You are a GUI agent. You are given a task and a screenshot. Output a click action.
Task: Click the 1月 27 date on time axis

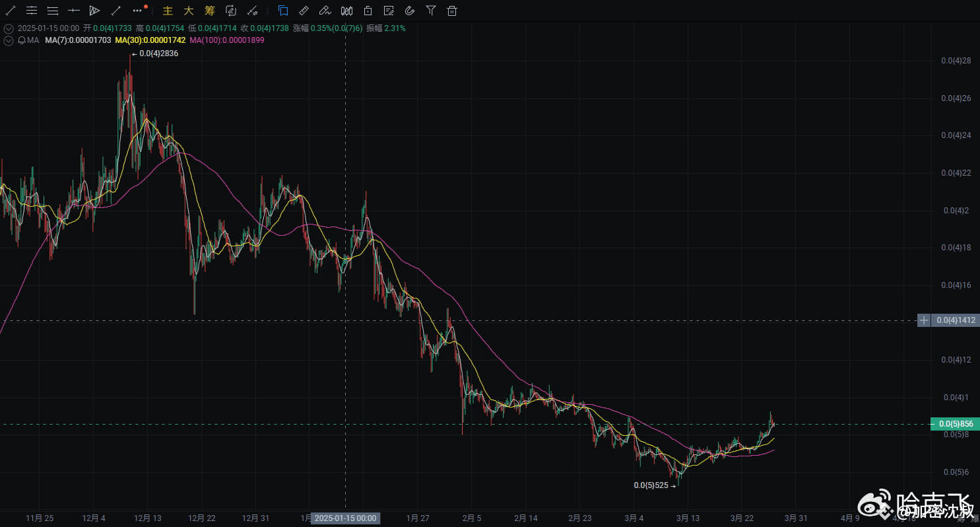click(419, 518)
